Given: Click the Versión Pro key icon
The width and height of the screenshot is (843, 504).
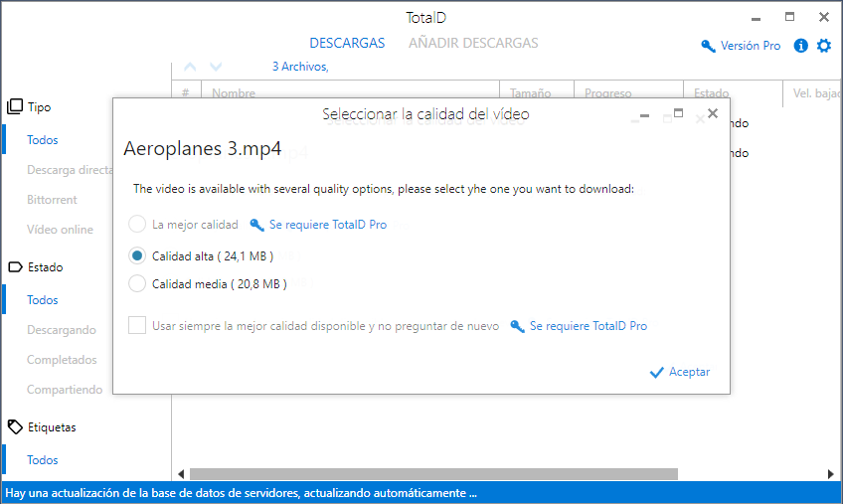Looking at the screenshot, I should click(708, 47).
